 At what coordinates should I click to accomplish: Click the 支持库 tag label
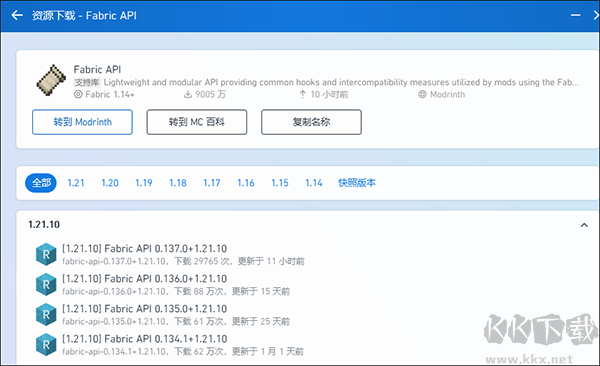[87, 82]
